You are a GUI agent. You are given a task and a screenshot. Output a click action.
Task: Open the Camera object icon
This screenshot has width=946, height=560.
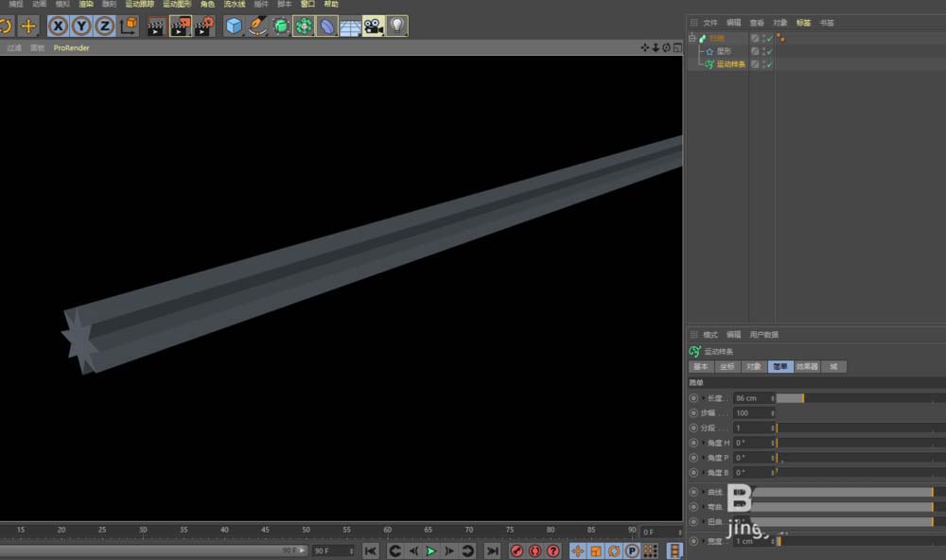pyautogui.click(x=373, y=26)
